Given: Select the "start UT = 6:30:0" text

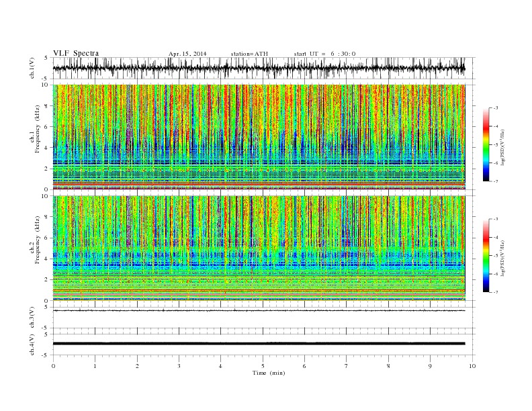Looking at the screenshot, I should click(x=324, y=54).
